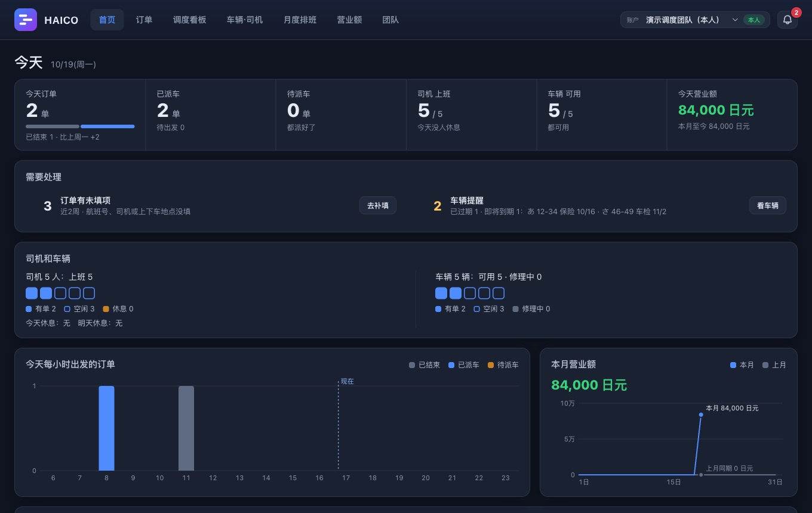812x513 pixels.
Task: Click the 车辆提醒 heading
Action: [467, 200]
